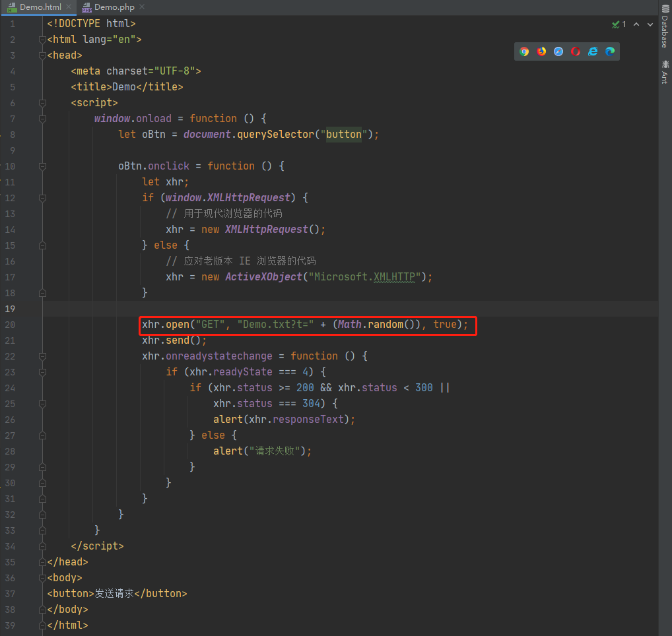Open page in Firefox browser icon

542,52
